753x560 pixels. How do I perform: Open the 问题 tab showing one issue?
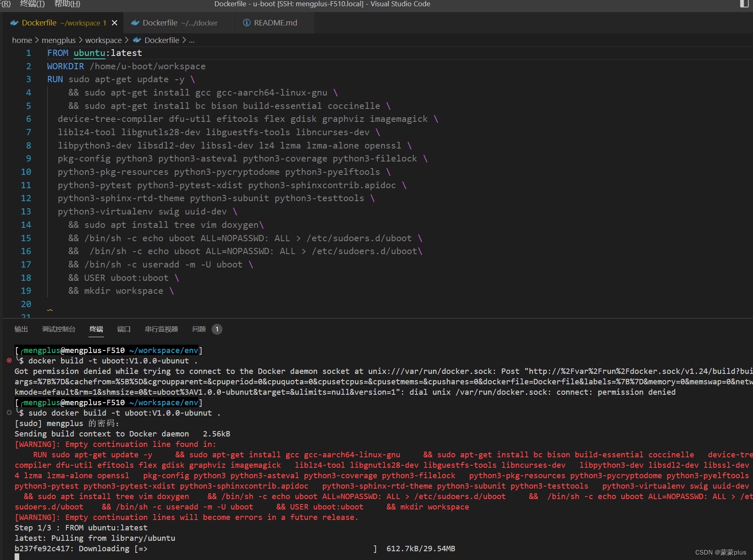tap(199, 329)
